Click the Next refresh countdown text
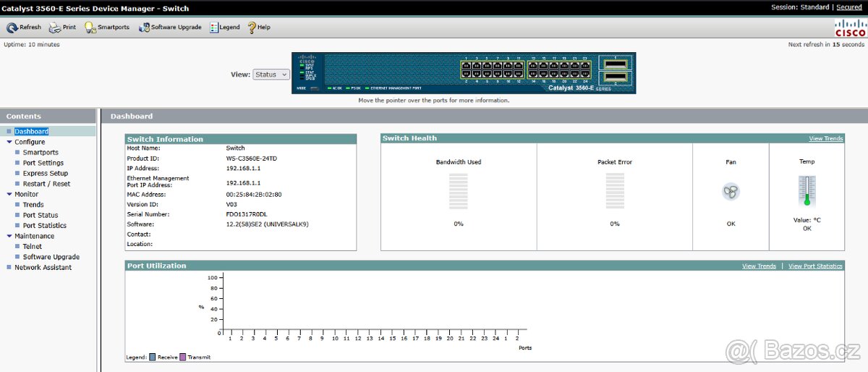This screenshot has width=868, height=372. click(826, 44)
